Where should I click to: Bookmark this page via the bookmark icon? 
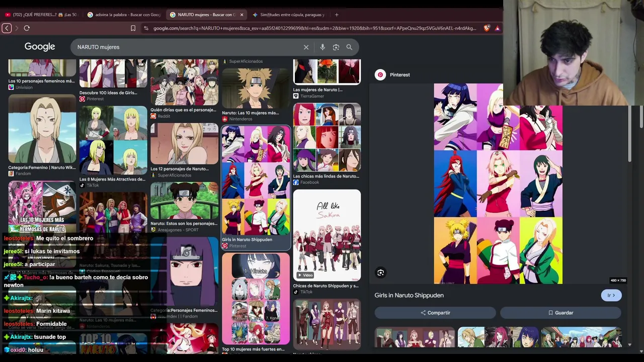point(133,28)
